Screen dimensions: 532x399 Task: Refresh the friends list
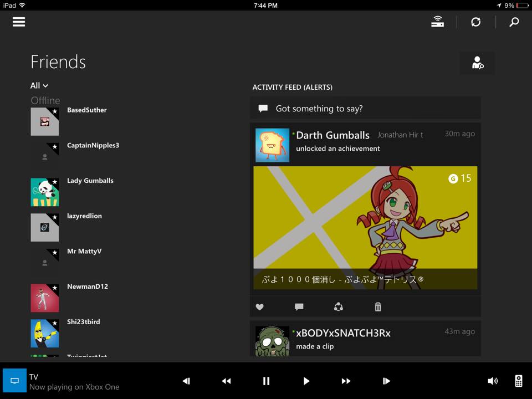click(x=476, y=21)
